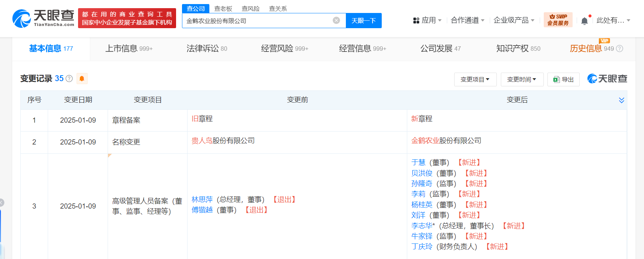Select the 法律诉讼 tab
Screen dimensions: 644x259
coord(207,49)
